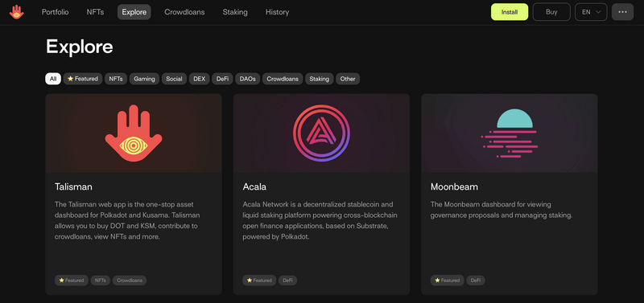Click DeFi tag on Acala card
Image resolution: width=644 pixels, height=303 pixels.
[x=287, y=280]
